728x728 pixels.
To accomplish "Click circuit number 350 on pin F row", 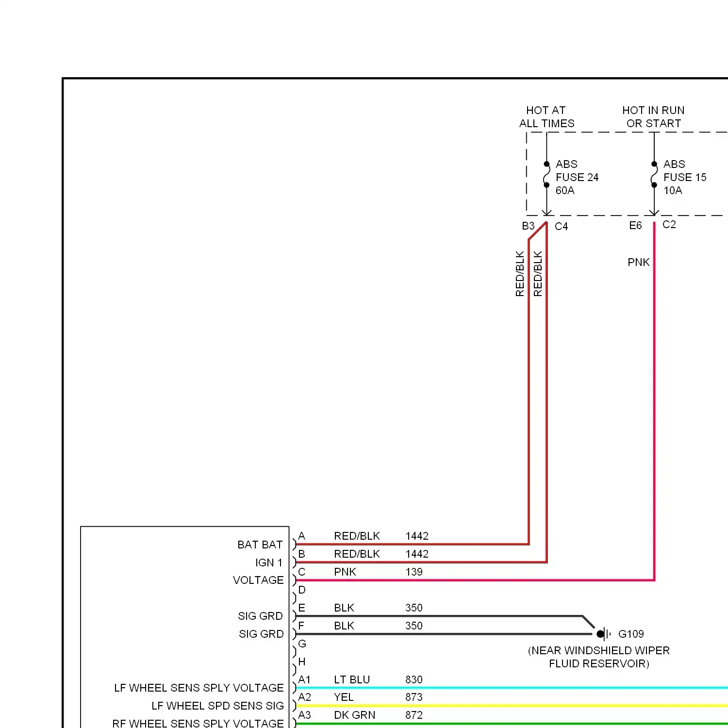I will tap(414, 626).
